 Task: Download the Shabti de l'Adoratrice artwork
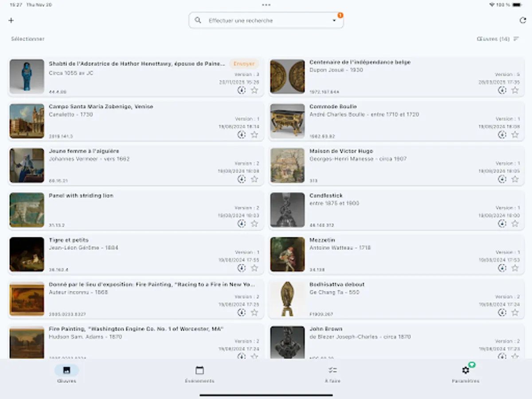(x=241, y=90)
